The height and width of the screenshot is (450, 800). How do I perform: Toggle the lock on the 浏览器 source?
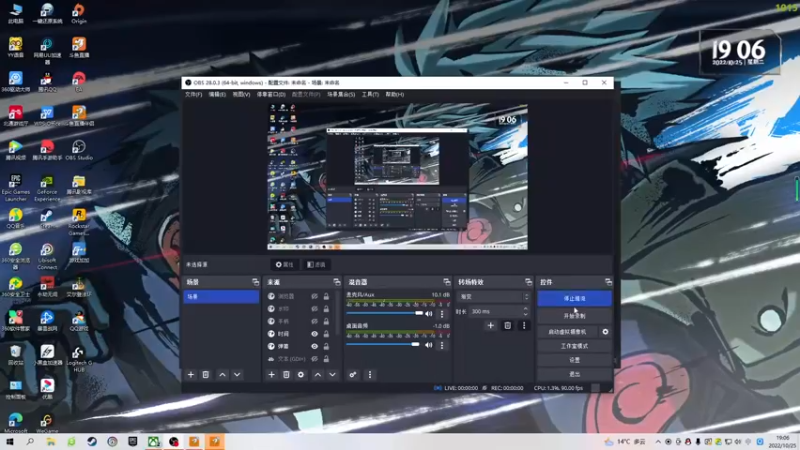[326, 296]
